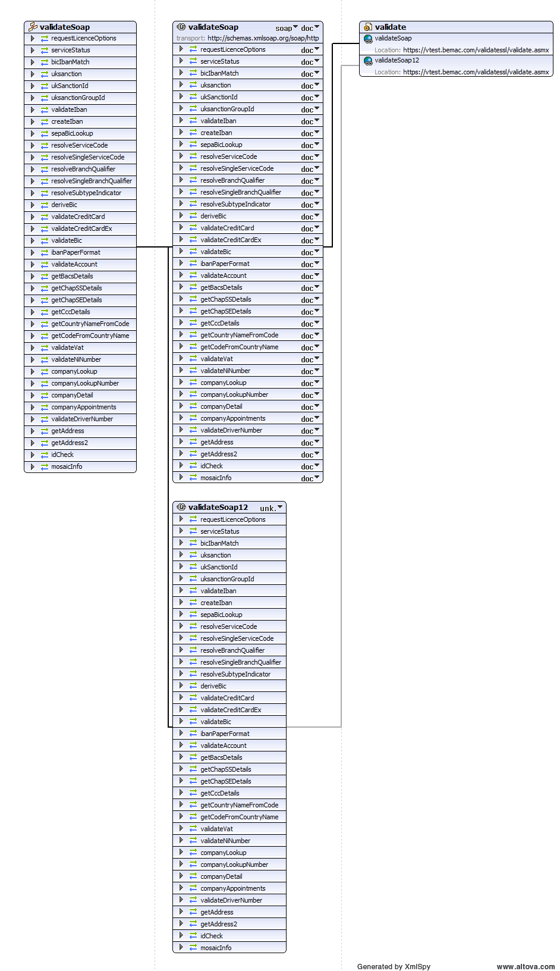560x971 pixels.
Task: Click the binding icon in the validateSoap12 header
Action: 182,507
